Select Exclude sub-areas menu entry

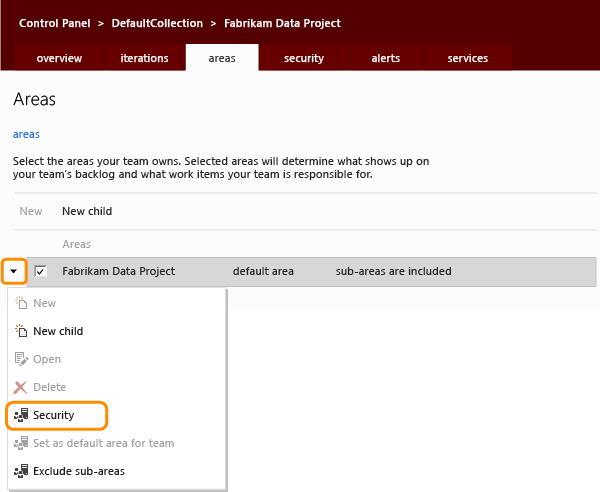(117, 471)
